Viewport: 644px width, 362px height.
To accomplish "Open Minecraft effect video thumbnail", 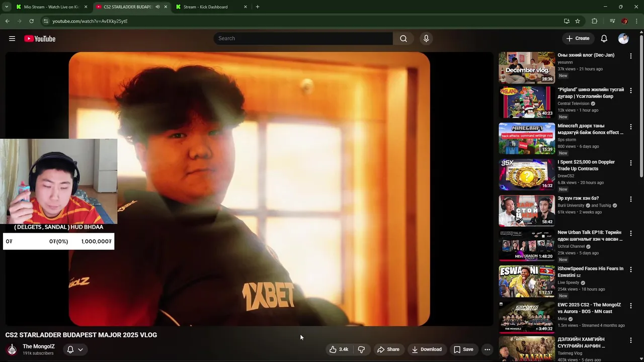I will 527,138.
